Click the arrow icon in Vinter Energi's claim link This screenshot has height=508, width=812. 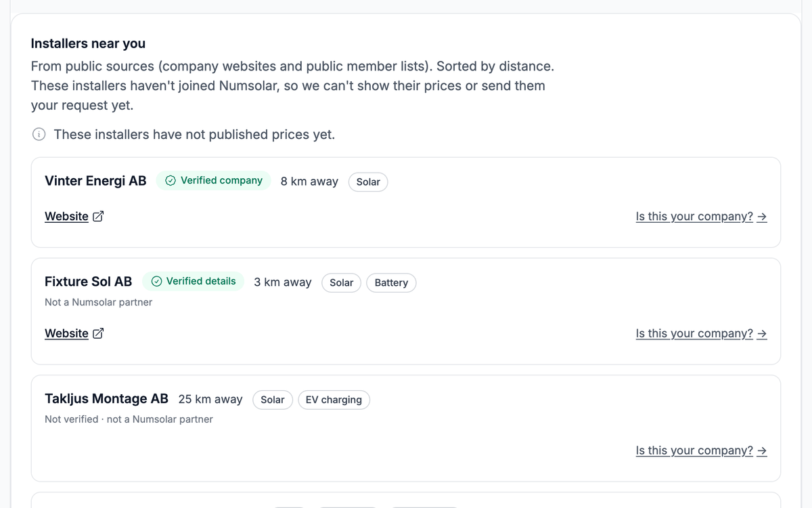pos(762,217)
